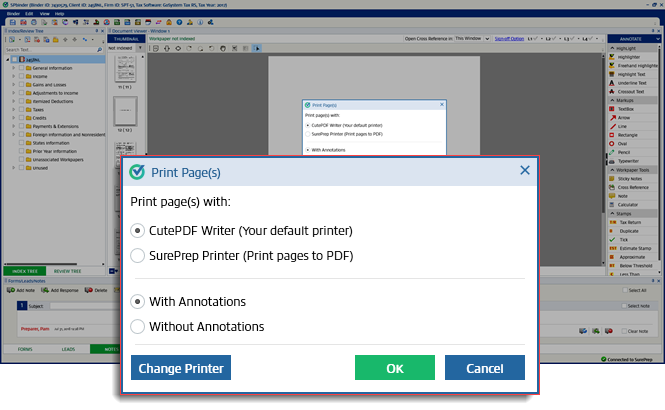Screen dimensions: 665x410
Task: Click the Change Printer button
Action: tap(181, 368)
